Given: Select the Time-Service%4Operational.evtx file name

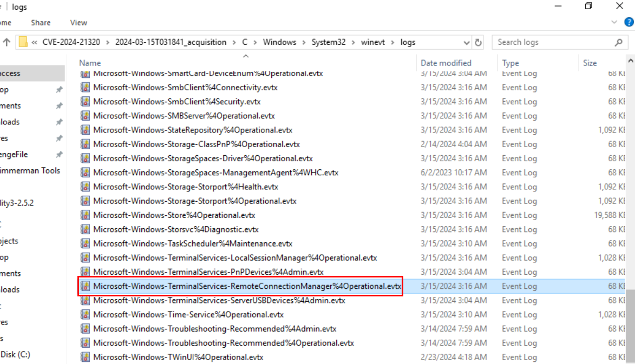Looking at the screenshot, I should pos(188,315).
